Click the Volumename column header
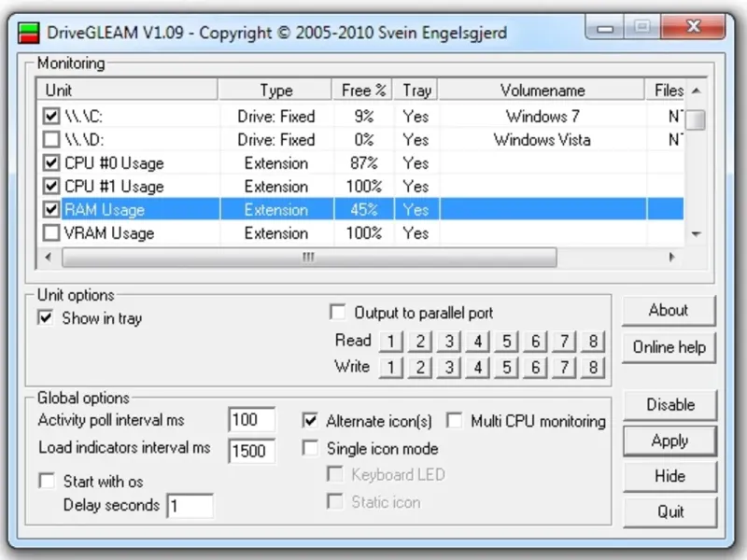The height and width of the screenshot is (560, 747). (543, 90)
